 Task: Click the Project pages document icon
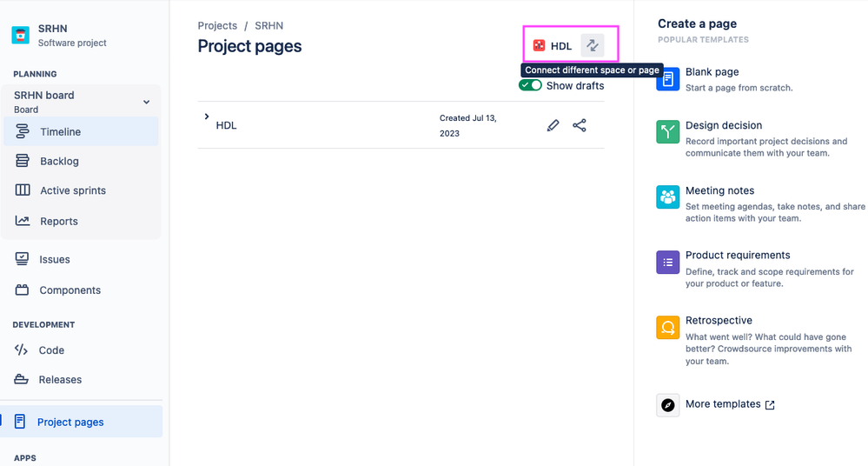point(20,421)
